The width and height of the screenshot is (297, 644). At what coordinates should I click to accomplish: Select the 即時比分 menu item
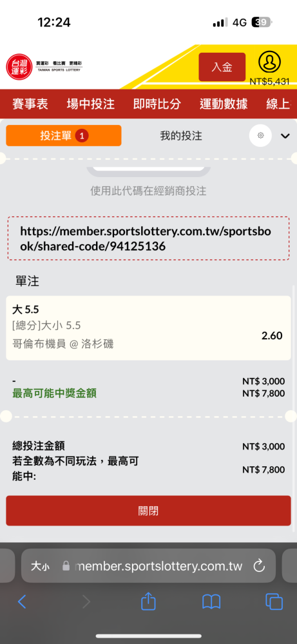pos(157,104)
